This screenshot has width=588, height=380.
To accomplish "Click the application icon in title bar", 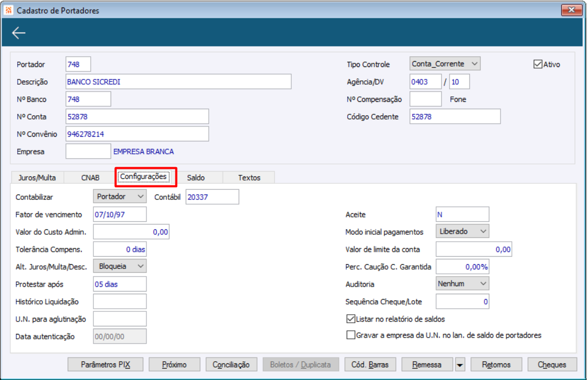I will (8, 10).
